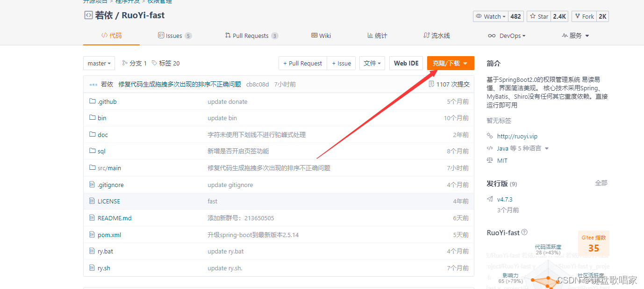Open release v4.7.3
Image resolution: width=644 pixels, height=289 pixels.
[505, 199]
